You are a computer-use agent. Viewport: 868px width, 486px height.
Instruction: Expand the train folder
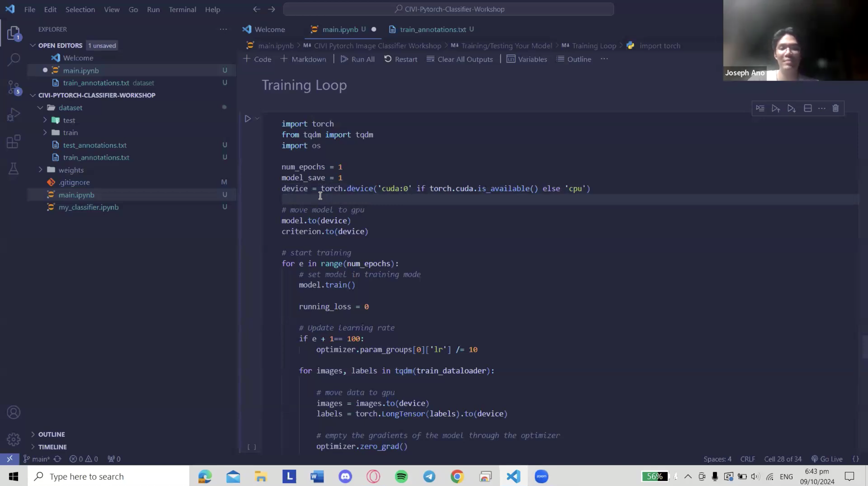tap(45, 133)
